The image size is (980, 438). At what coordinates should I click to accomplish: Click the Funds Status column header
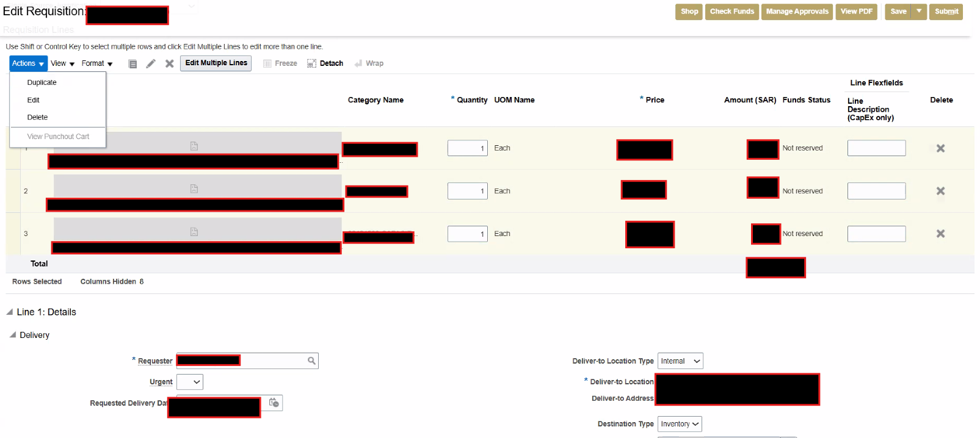806,100
